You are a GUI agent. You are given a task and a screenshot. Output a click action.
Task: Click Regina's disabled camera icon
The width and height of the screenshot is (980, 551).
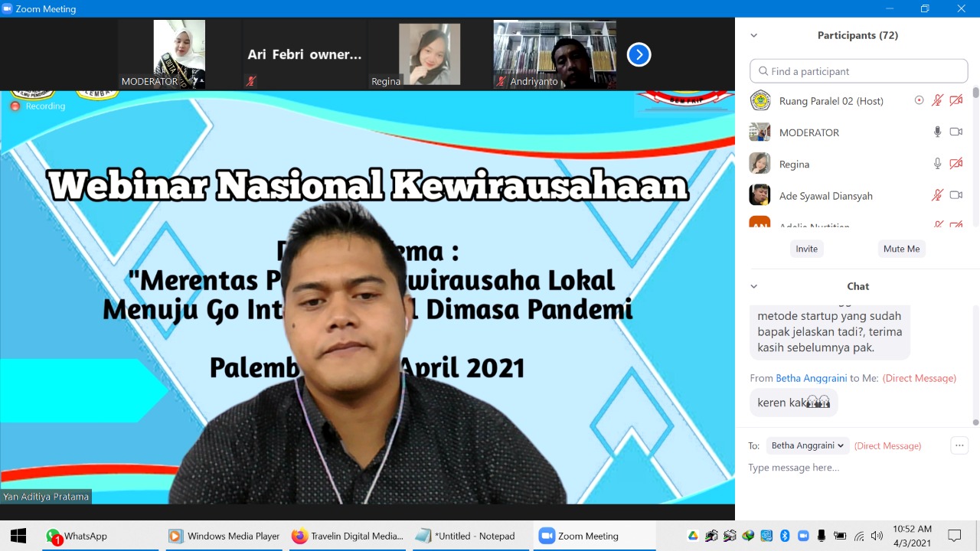pos(956,163)
